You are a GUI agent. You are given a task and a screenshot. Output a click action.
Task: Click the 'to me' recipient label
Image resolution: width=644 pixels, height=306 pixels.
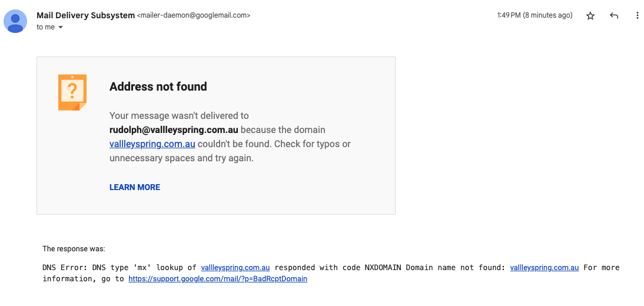(x=45, y=27)
